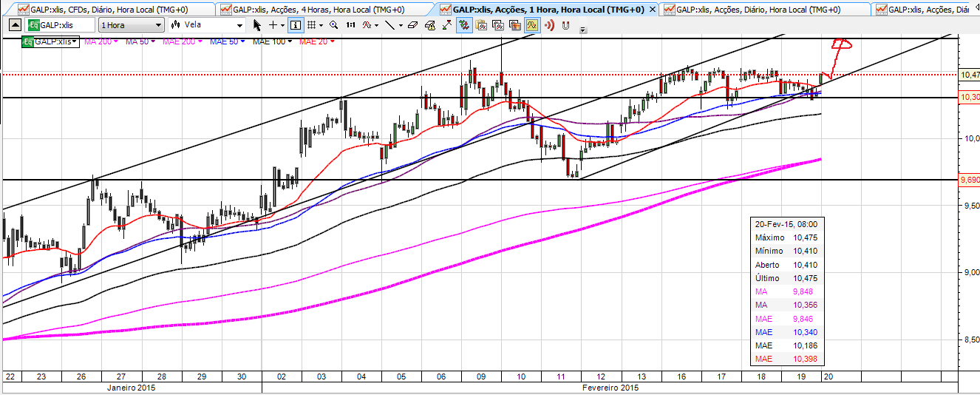Open the MAE 200 indicator menu
This screenshot has height=395, width=980.
(x=181, y=41)
